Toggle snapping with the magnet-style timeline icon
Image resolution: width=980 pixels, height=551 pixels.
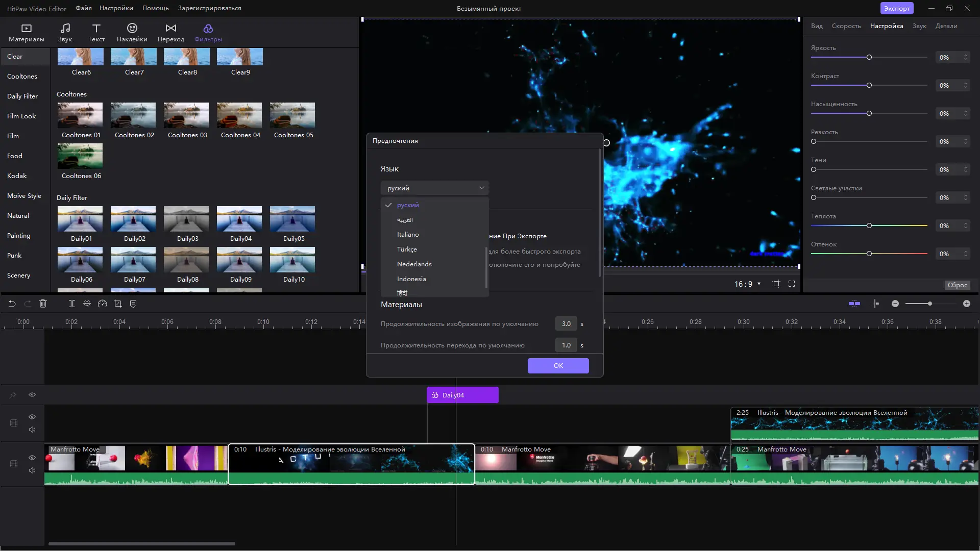(x=87, y=304)
